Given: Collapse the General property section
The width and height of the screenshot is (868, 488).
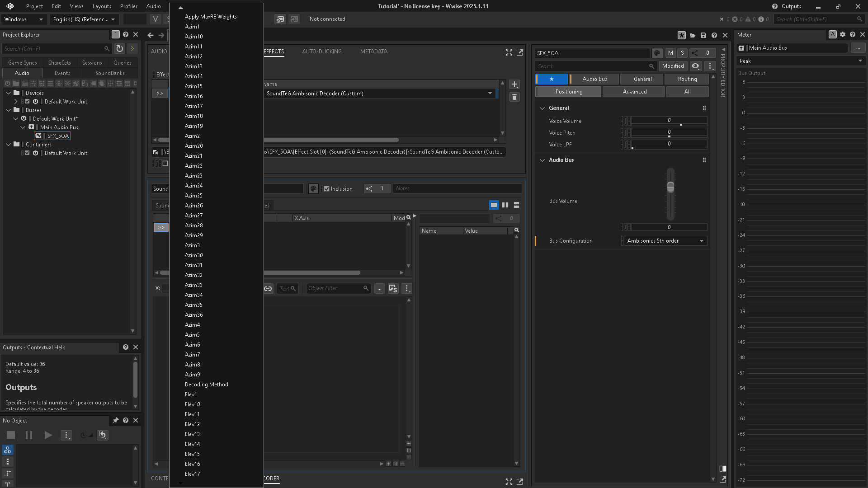Looking at the screenshot, I should point(542,108).
